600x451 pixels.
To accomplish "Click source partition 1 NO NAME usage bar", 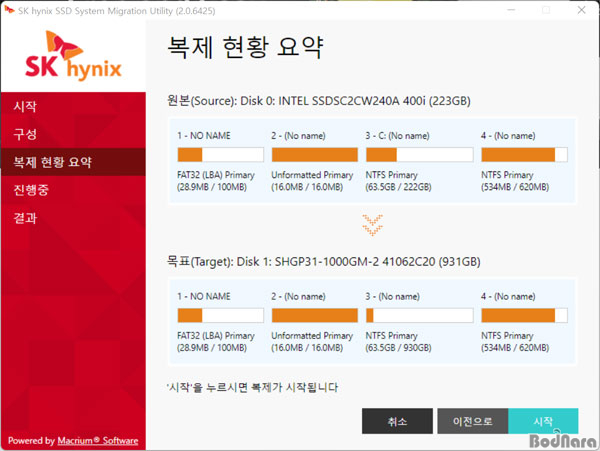I will click(220, 155).
